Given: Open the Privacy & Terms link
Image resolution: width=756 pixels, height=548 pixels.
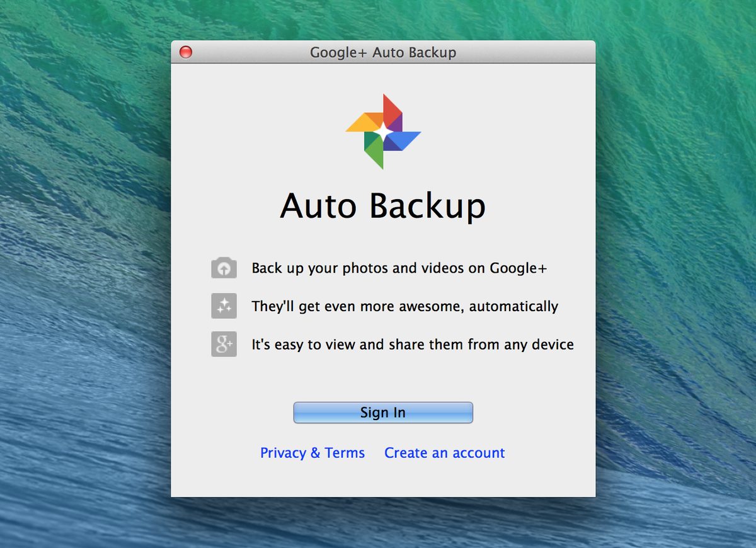Looking at the screenshot, I should click(x=312, y=453).
